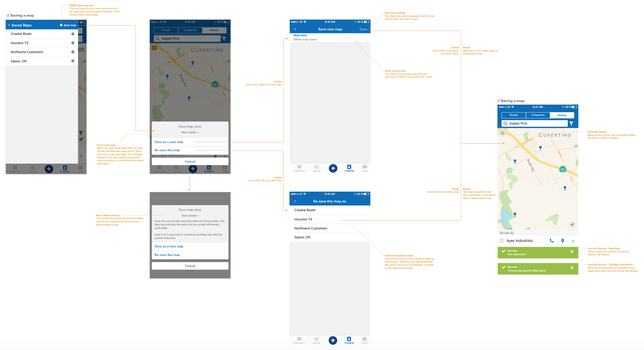Click the settings gear icon next to Houston TX
This screenshot has width=644, height=350.
pyautogui.click(x=73, y=43)
